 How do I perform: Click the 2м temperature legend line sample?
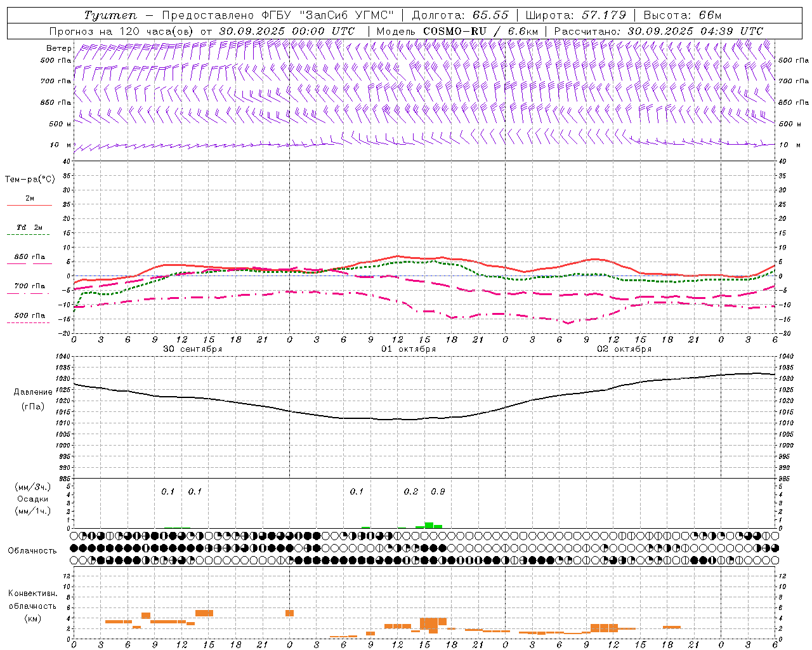pyautogui.click(x=29, y=205)
